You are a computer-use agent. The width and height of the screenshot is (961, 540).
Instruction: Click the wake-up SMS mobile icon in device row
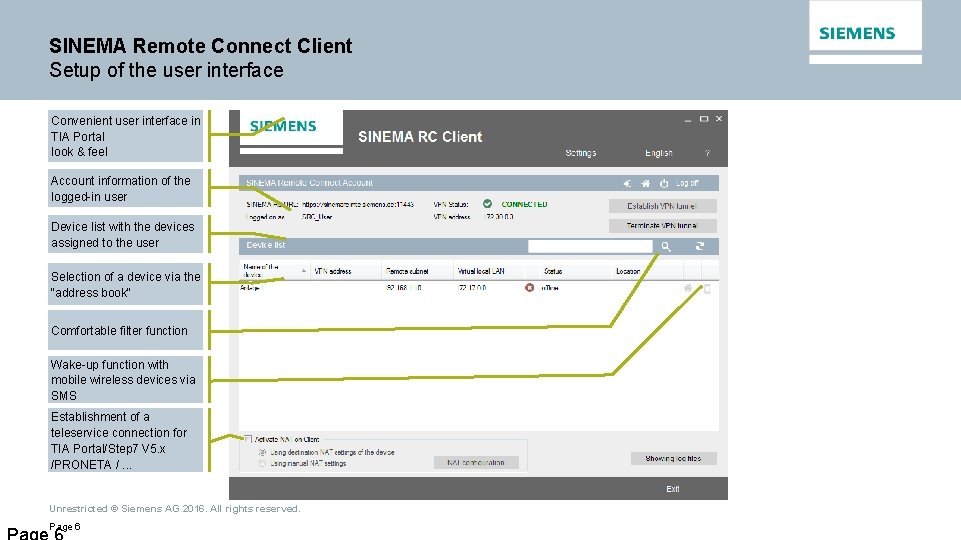tap(707, 289)
